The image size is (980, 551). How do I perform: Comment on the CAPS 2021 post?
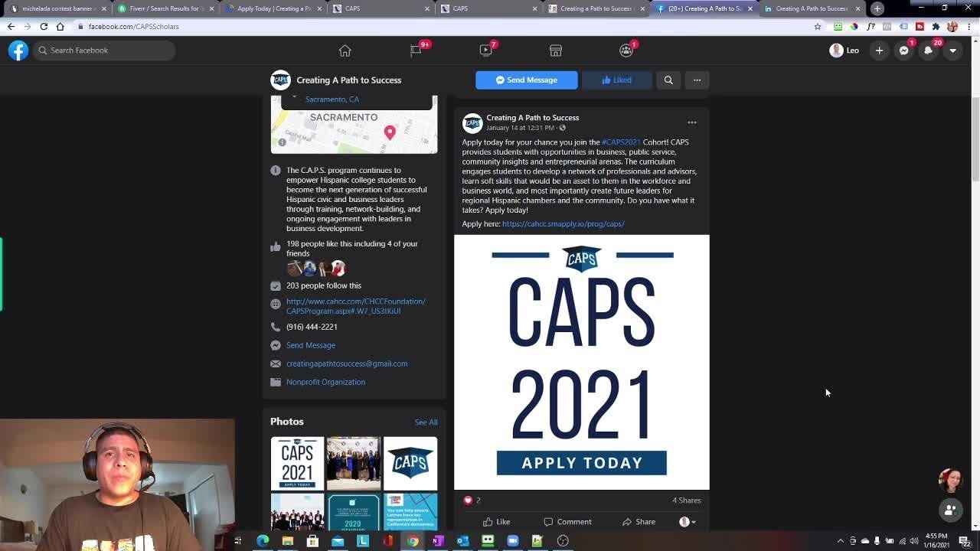(x=567, y=522)
